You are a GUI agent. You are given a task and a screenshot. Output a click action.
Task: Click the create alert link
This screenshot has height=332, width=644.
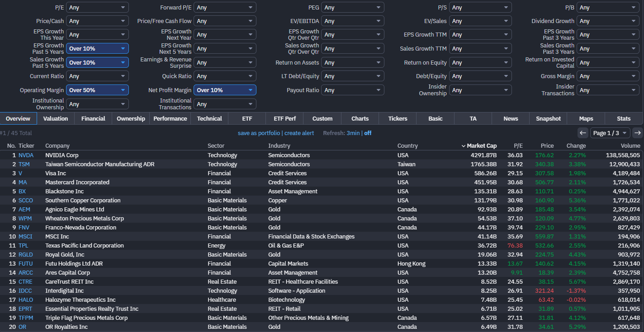299,133
